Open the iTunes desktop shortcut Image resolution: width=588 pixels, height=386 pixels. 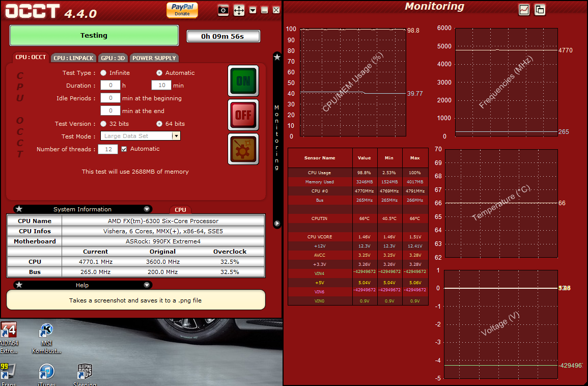[46, 374]
